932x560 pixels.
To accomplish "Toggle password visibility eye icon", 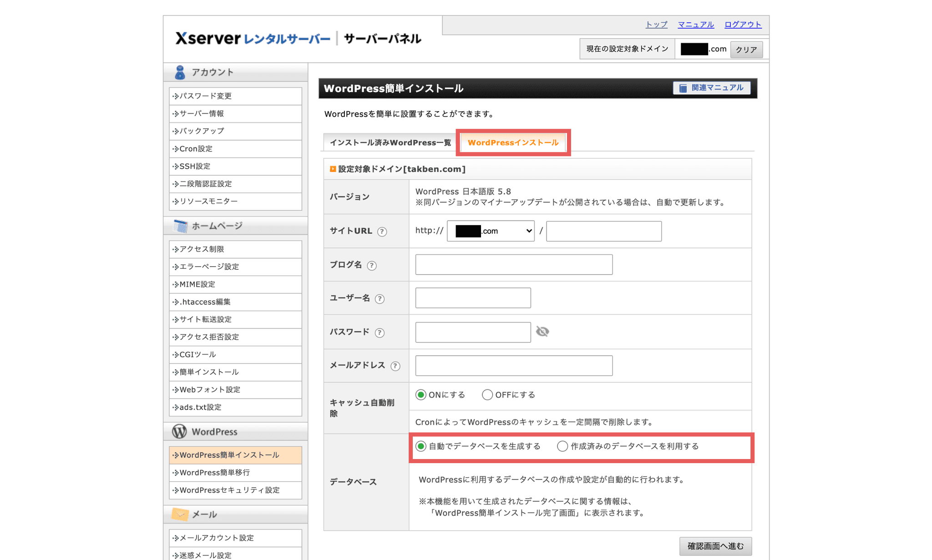I will [x=542, y=332].
